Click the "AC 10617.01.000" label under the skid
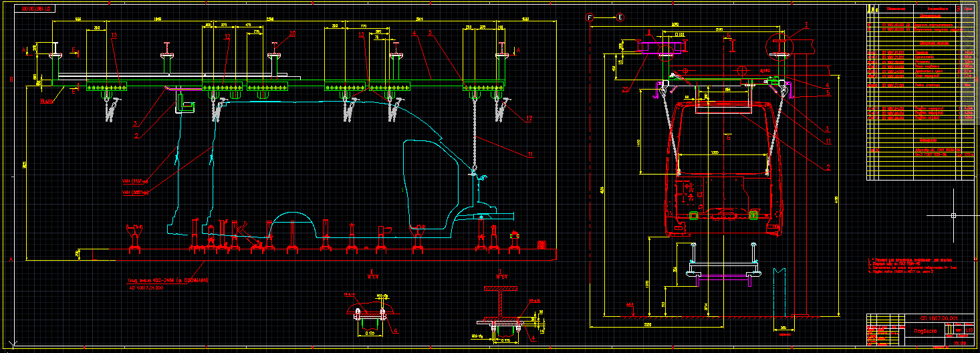 [145, 287]
